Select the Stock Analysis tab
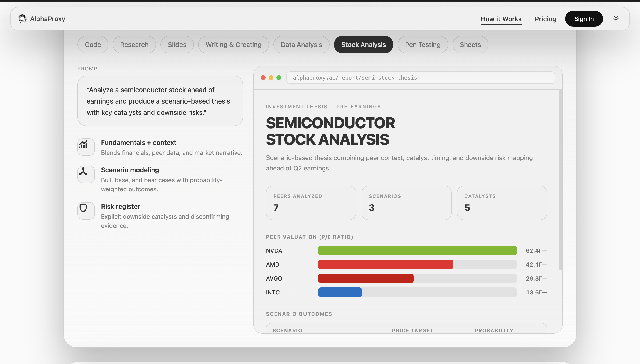The width and height of the screenshot is (640, 364). pos(364,45)
